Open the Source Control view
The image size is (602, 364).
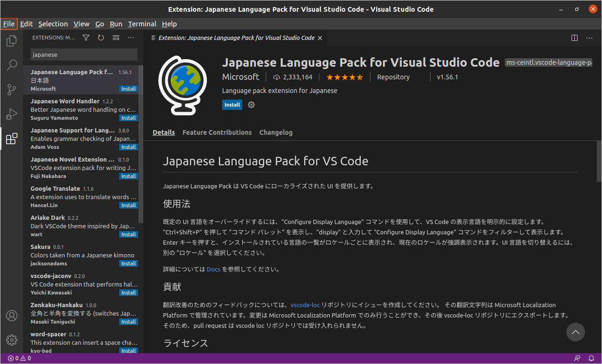click(x=12, y=90)
